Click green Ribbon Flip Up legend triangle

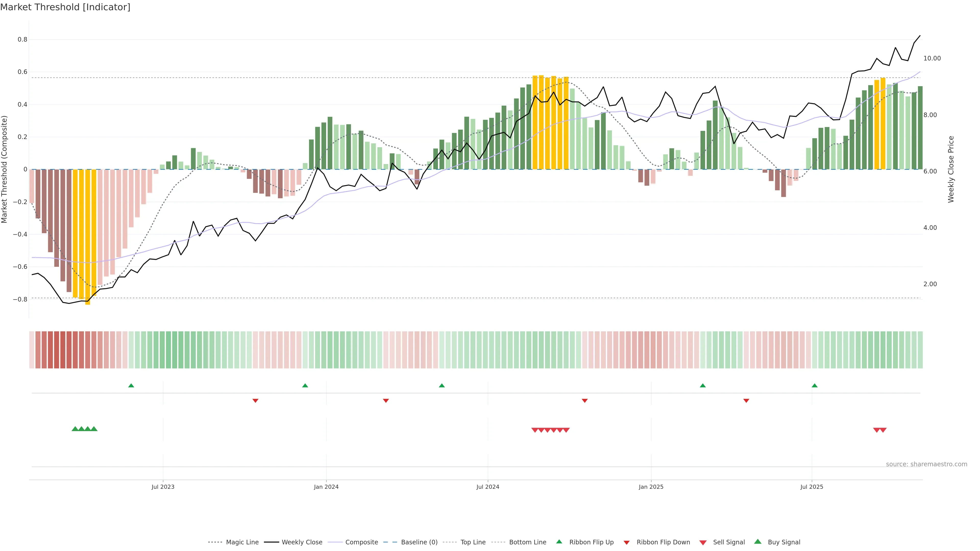pyautogui.click(x=559, y=542)
